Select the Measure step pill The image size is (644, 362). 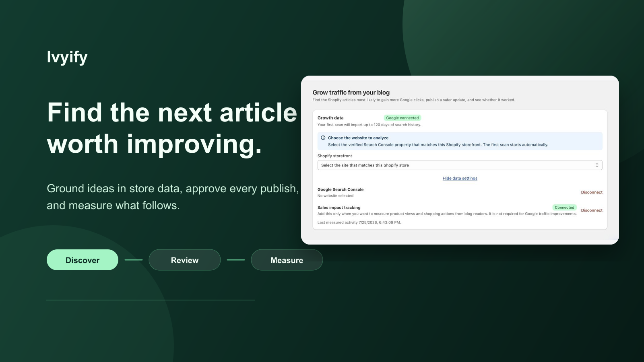click(x=287, y=260)
